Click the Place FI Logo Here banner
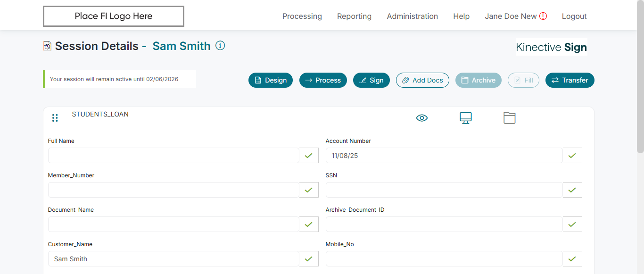644x274 pixels. pos(114,16)
